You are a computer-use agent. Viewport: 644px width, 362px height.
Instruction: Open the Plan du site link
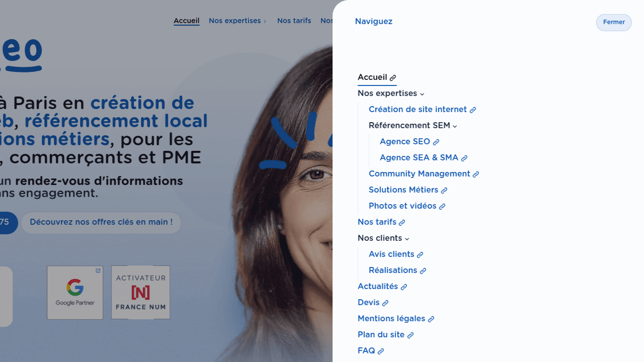point(386,335)
